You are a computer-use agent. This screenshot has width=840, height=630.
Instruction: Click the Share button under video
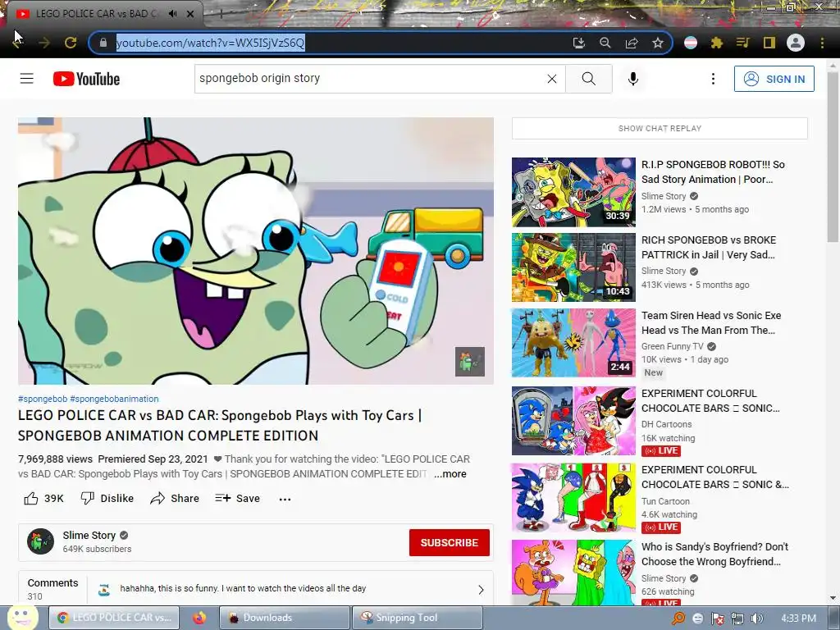[175, 499]
